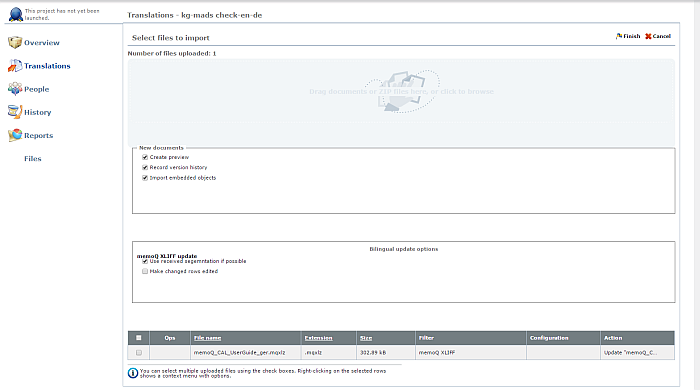Image resolution: width=700 pixels, height=390 pixels.
Task: Click the History scroll icon
Action: coord(15,112)
